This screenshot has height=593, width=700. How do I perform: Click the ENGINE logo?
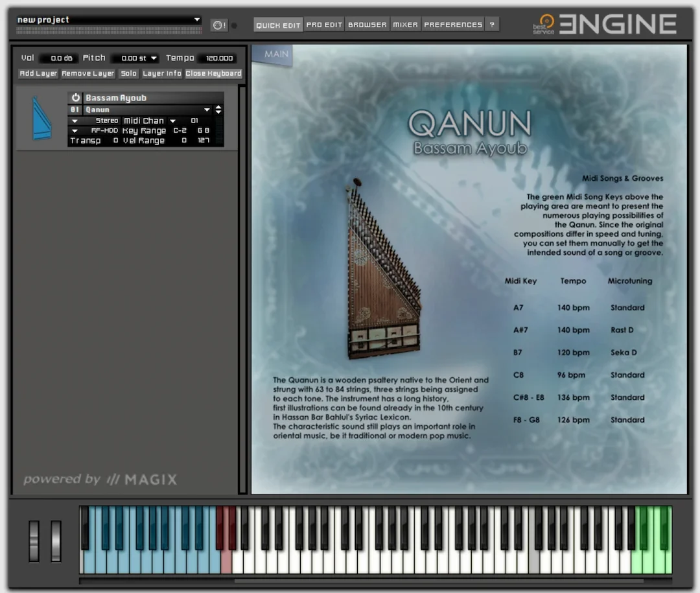coord(618,24)
